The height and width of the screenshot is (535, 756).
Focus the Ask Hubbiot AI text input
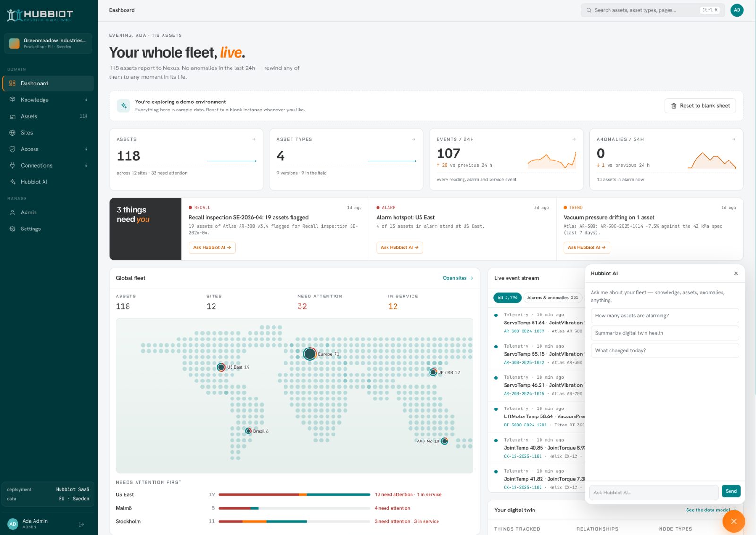653,493
